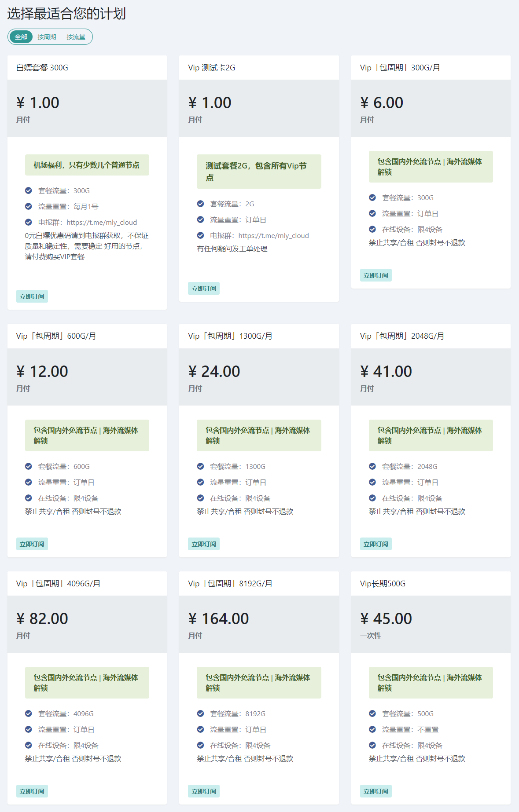Click 立即订阅 for the 8192G/月 plan
Screen dimensions: 519x812
tap(204, 791)
